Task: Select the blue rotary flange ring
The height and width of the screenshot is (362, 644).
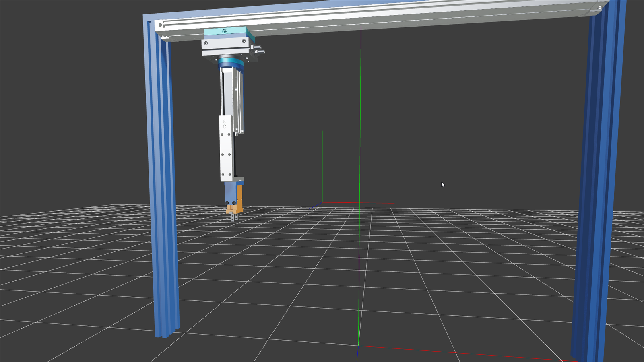Action: click(x=231, y=64)
